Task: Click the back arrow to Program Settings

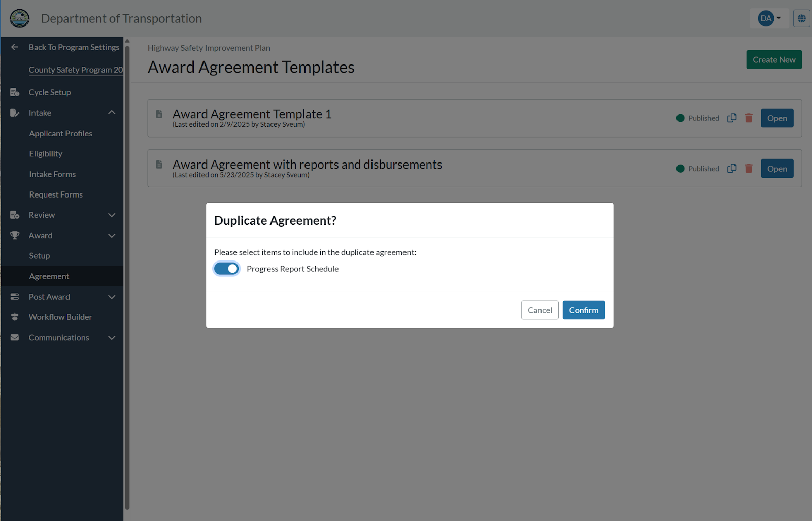Action: pyautogui.click(x=15, y=47)
